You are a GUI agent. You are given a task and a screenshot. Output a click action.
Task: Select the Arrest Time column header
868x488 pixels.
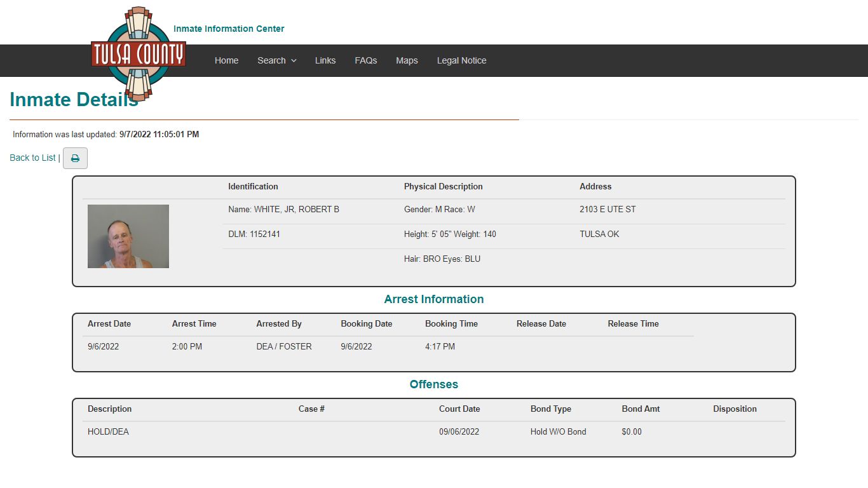(194, 323)
